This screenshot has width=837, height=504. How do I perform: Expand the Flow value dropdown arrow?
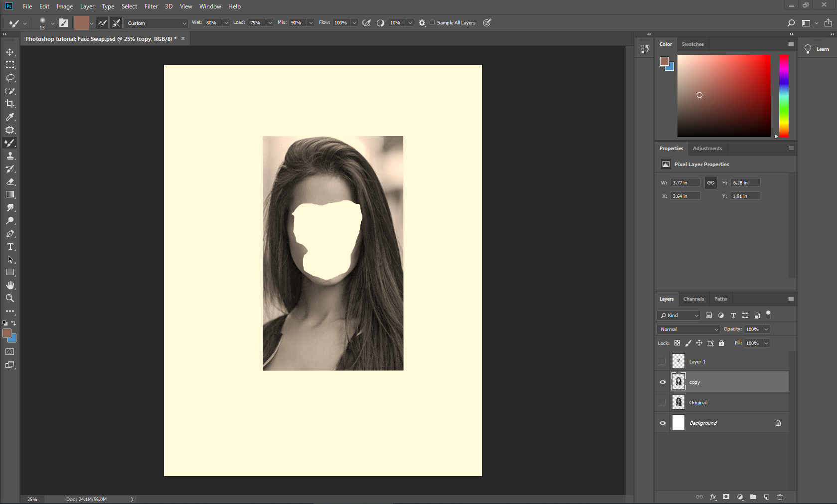click(x=354, y=23)
